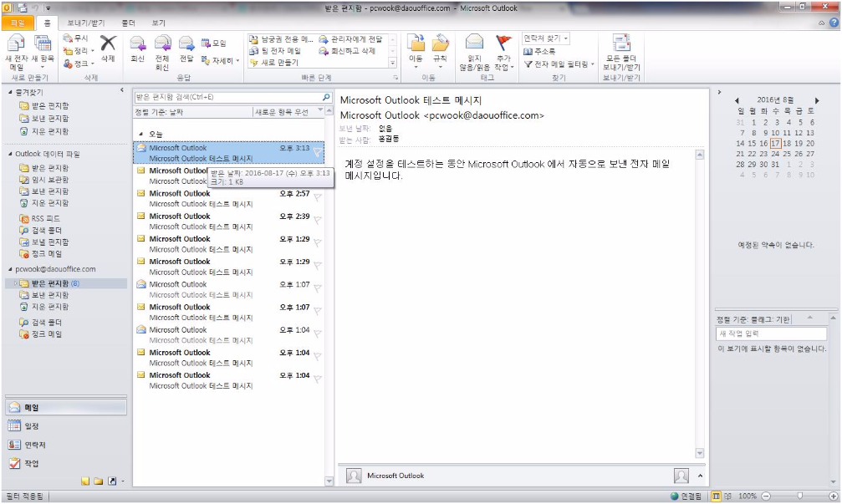Screen dimensions: 842x504
Task: Click 회신 reply icon in ribbon
Action: click(137, 48)
